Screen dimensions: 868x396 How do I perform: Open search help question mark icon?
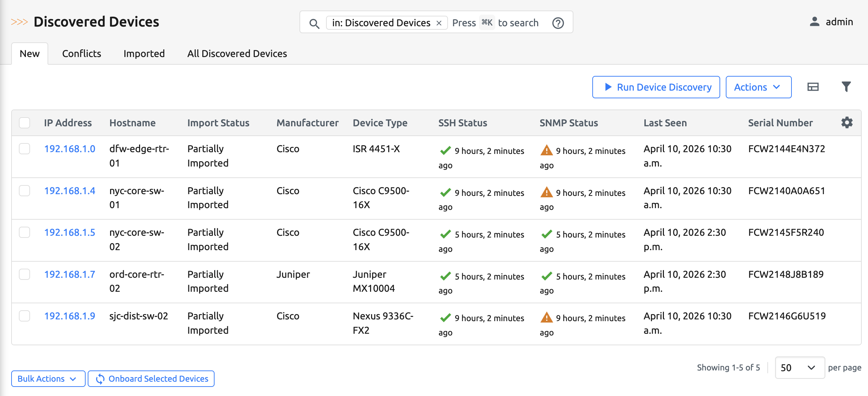click(558, 23)
